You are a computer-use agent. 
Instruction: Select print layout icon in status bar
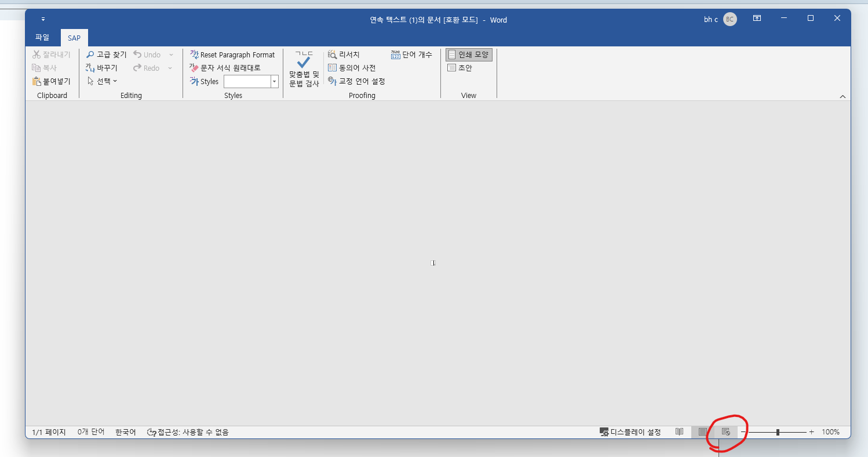coord(703,432)
